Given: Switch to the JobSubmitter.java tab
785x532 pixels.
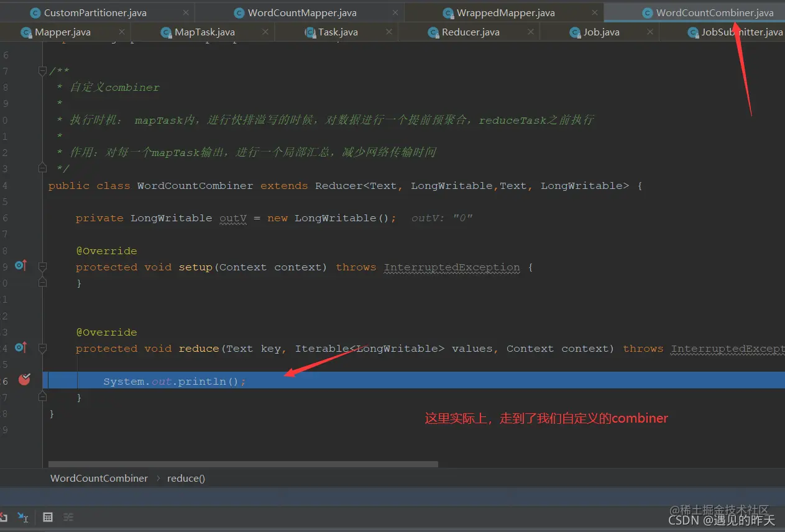Looking at the screenshot, I should click(742, 32).
